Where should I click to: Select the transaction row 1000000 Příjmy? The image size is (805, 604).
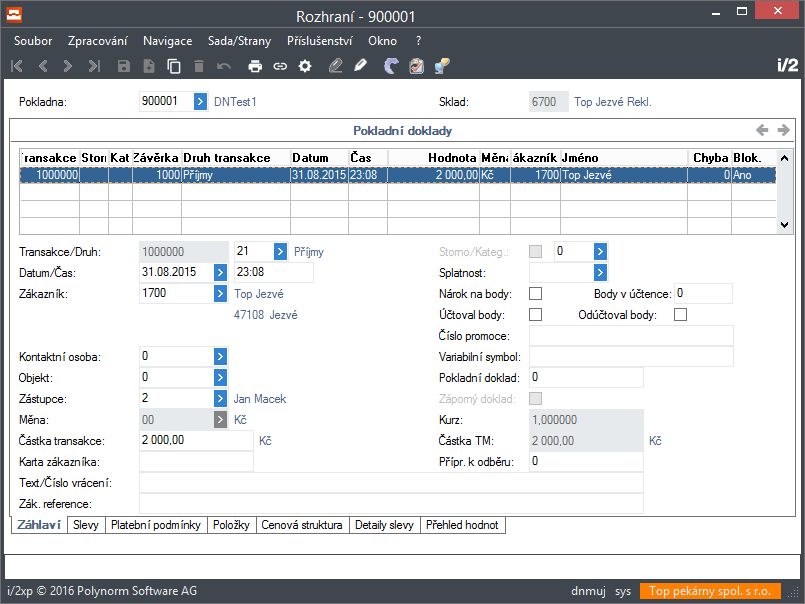click(398, 175)
